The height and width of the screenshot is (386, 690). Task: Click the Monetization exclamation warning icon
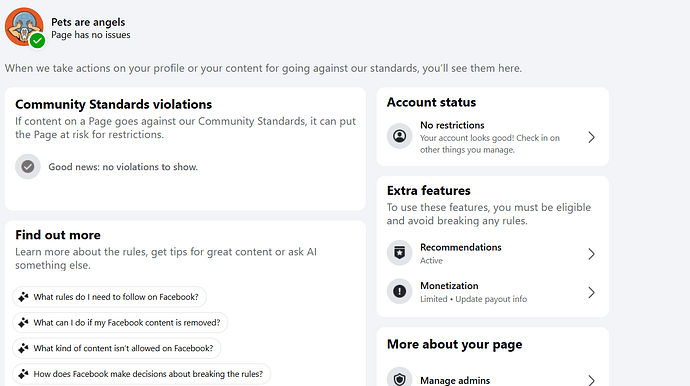[x=400, y=291]
